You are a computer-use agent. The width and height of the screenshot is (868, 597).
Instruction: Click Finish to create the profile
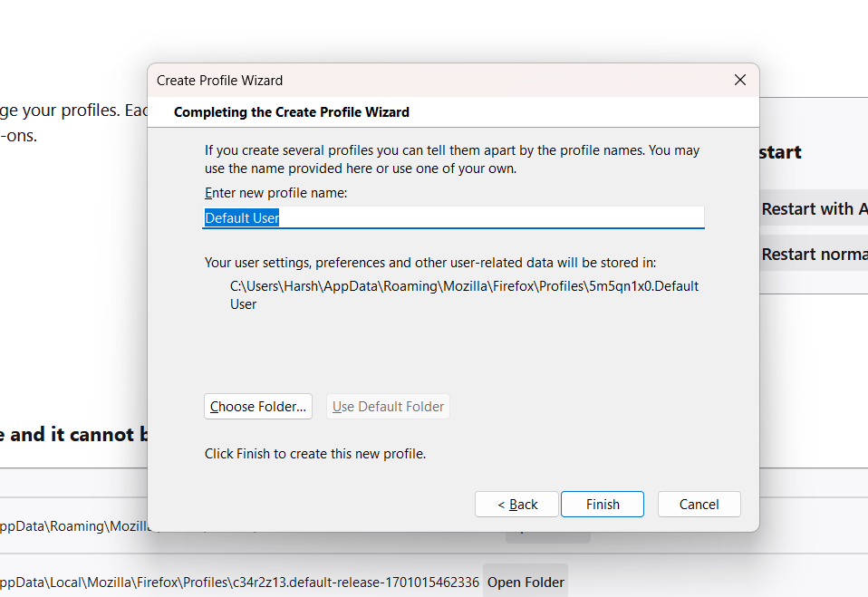point(603,505)
